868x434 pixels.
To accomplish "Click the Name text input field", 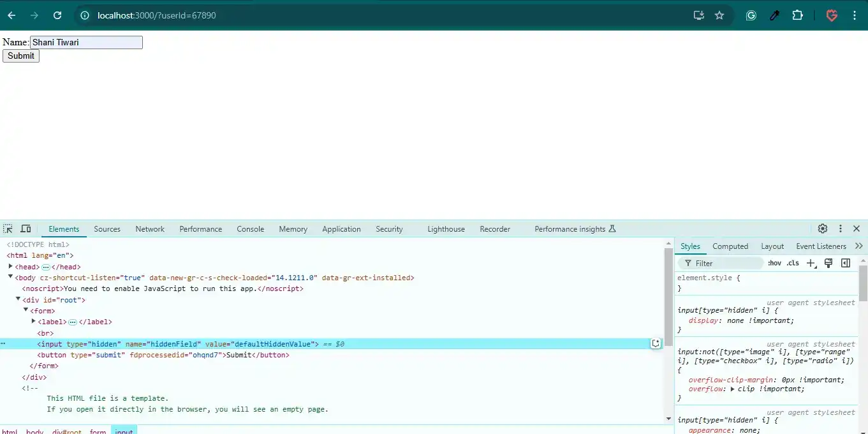I will (x=86, y=43).
